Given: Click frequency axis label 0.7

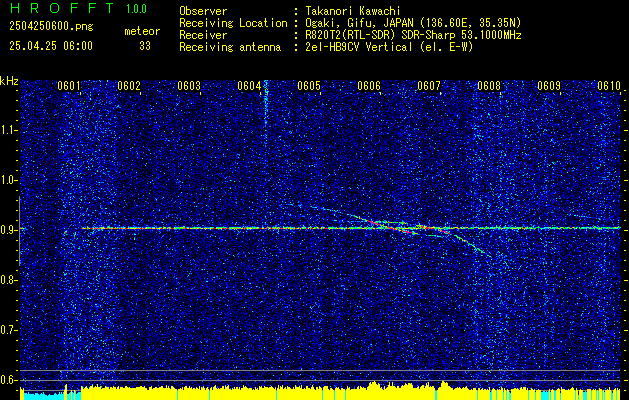Looking at the screenshot, I should [8, 330].
